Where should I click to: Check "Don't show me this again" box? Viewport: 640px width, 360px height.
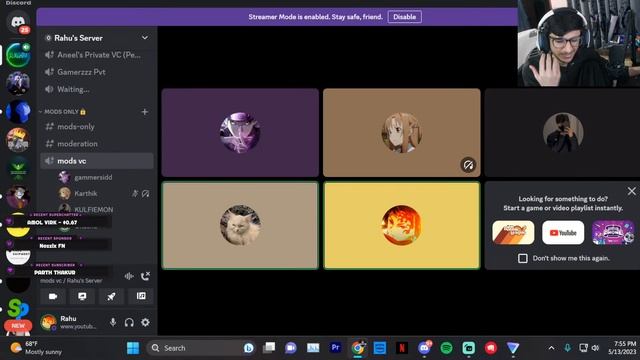coord(522,258)
